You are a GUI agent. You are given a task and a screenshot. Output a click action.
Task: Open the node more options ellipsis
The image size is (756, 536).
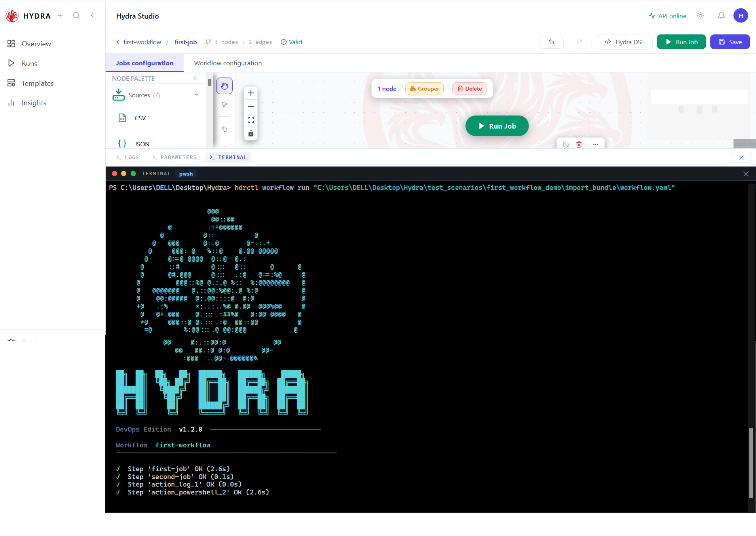pos(595,144)
